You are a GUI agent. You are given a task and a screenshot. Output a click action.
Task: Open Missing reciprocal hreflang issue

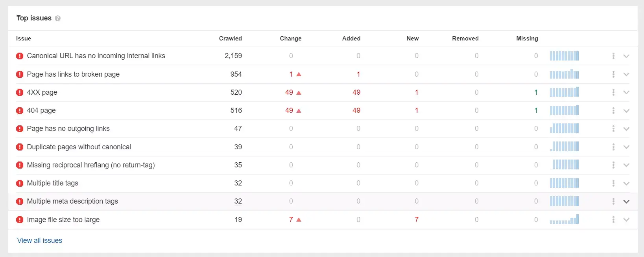point(91,165)
